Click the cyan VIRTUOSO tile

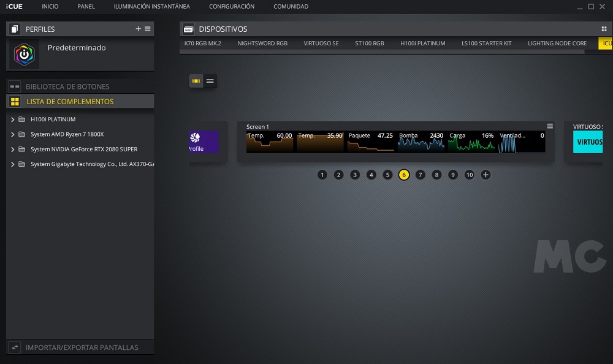coord(587,142)
